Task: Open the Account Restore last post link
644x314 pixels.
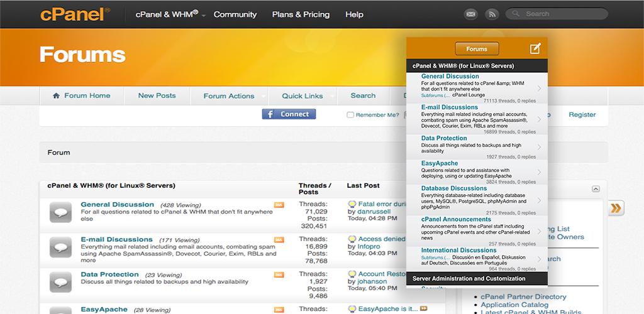Action: [x=382, y=274]
